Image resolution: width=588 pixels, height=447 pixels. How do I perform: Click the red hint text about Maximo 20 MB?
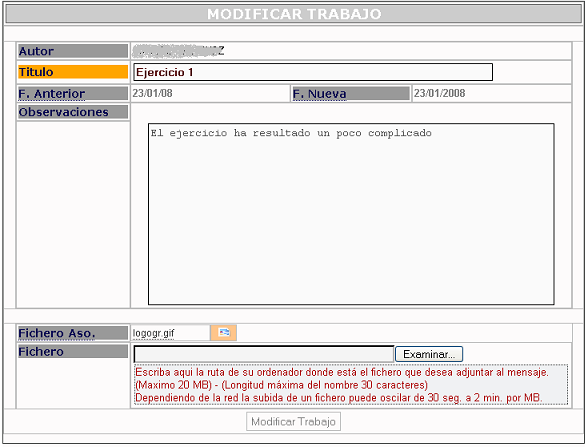click(281, 385)
